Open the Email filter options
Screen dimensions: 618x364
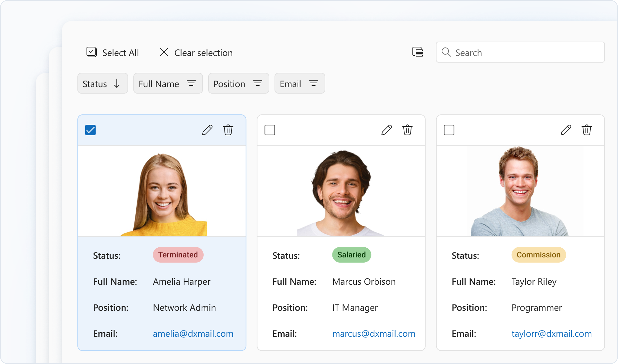tap(313, 84)
